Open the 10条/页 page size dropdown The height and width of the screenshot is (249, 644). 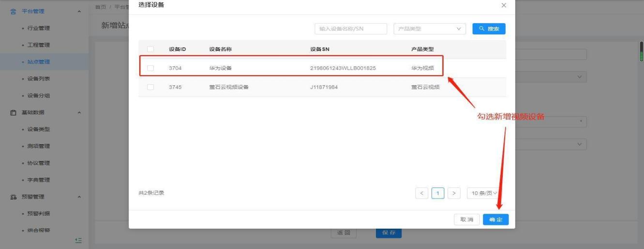(x=484, y=193)
